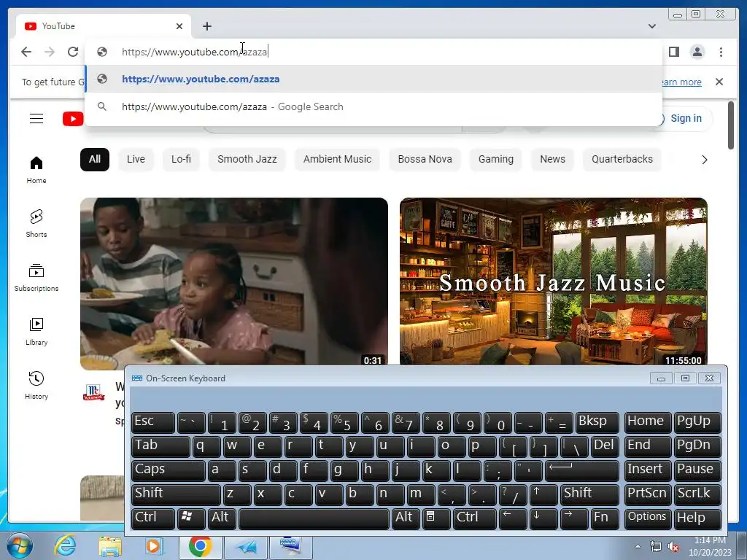
Task: Click the left arrow key on keyboard
Action: pos(513,518)
